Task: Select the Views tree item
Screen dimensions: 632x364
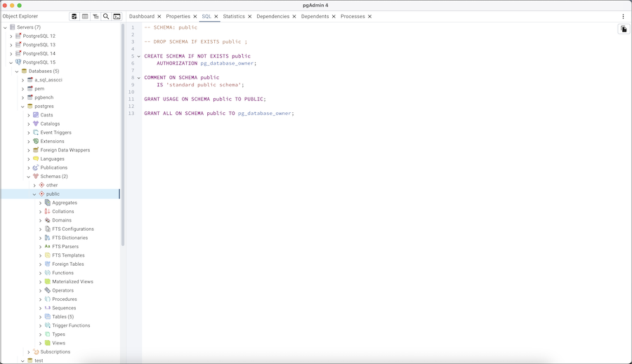Action: click(58, 343)
